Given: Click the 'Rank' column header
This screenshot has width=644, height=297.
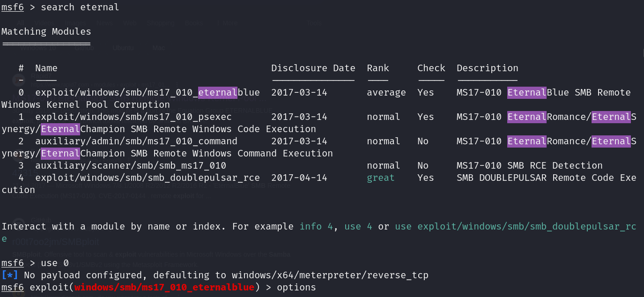Looking at the screenshot, I should coord(378,68).
